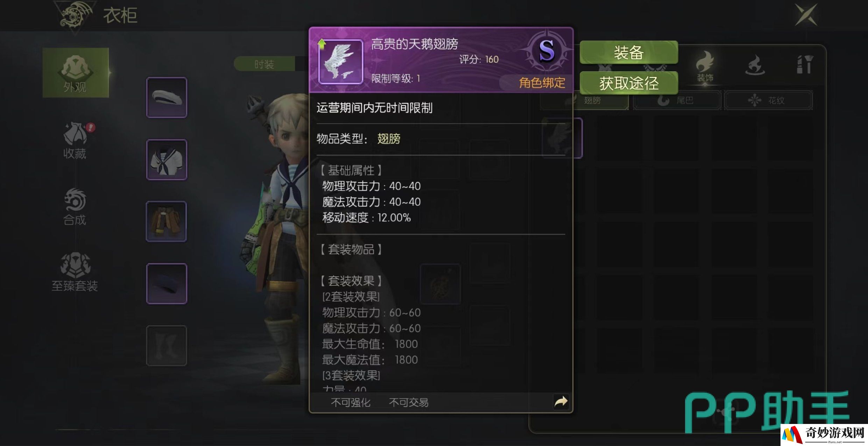Select the 外观 appearance sidebar icon

(x=75, y=73)
